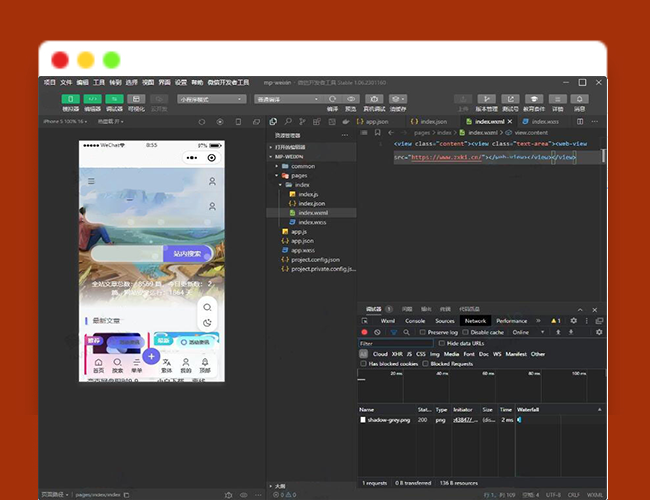Open DevTools settings gear
Image resolution: width=650 pixels, height=500 pixels.
[573, 321]
